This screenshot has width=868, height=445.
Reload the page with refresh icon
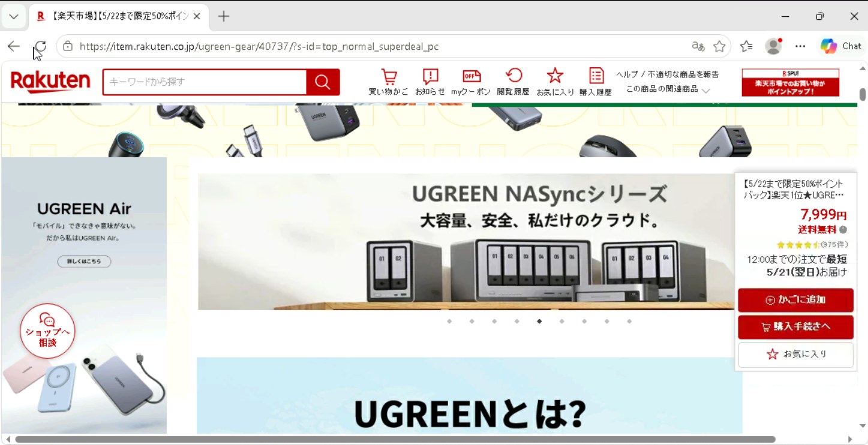click(40, 46)
